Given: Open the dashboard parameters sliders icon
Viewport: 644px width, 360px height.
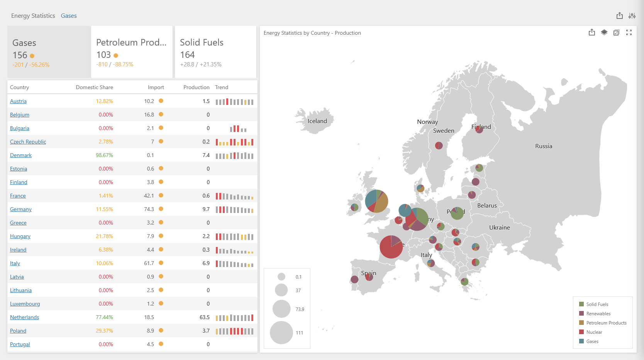Looking at the screenshot, I should click(632, 16).
